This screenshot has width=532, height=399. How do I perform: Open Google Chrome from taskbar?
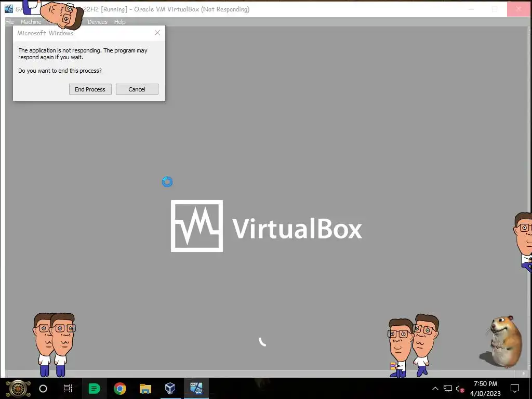click(x=120, y=389)
